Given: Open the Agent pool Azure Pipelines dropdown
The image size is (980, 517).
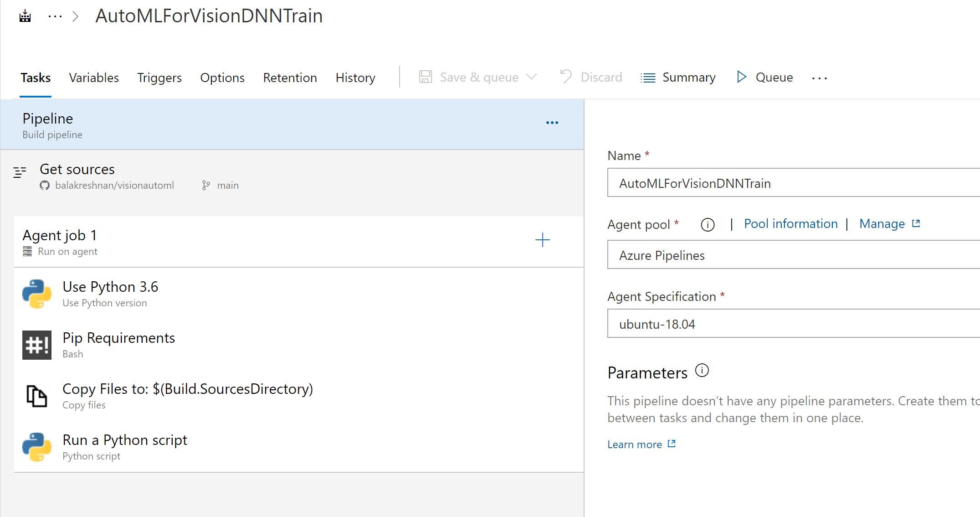Looking at the screenshot, I should pyautogui.click(x=793, y=255).
